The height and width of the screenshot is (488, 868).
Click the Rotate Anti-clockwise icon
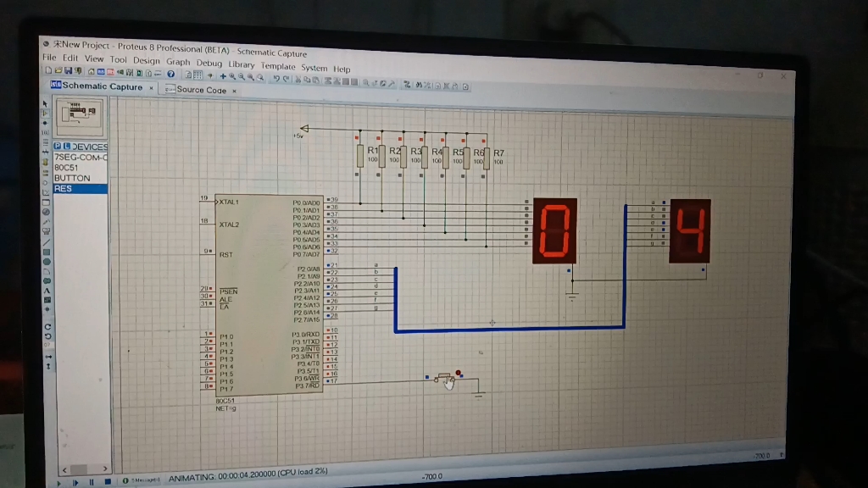pyautogui.click(x=47, y=335)
